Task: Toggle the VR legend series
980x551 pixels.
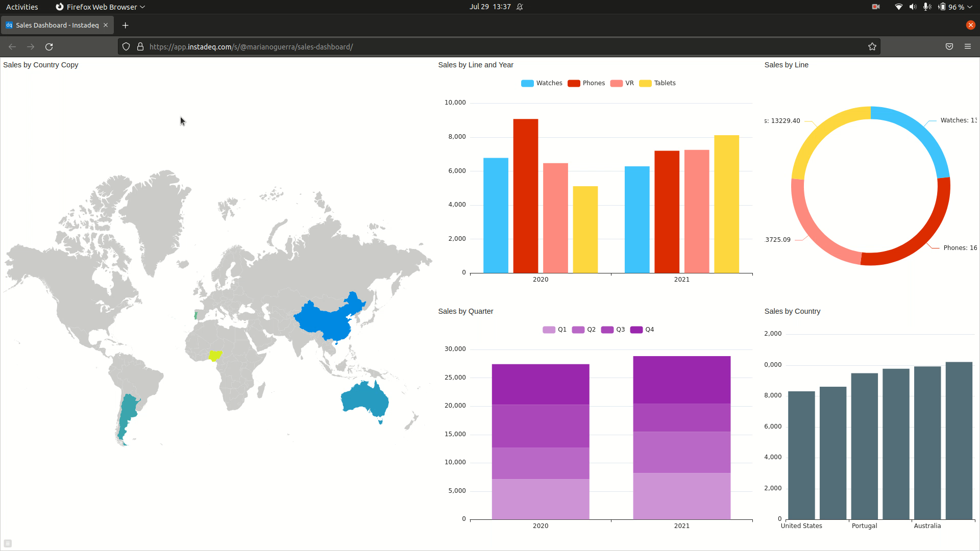Action: click(622, 83)
